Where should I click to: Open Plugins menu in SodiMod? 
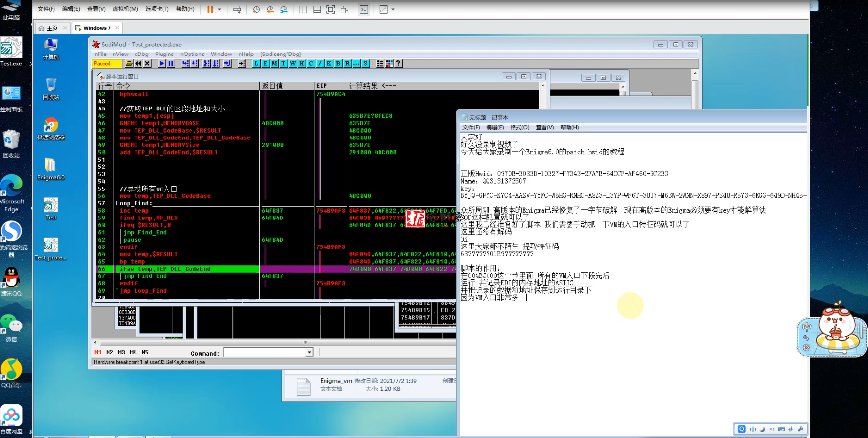pyautogui.click(x=164, y=54)
